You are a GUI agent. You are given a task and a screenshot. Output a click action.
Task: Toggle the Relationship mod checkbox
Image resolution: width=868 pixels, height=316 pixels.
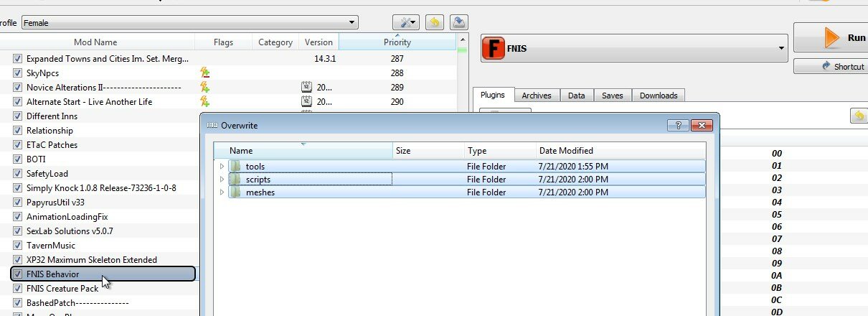tap(17, 130)
